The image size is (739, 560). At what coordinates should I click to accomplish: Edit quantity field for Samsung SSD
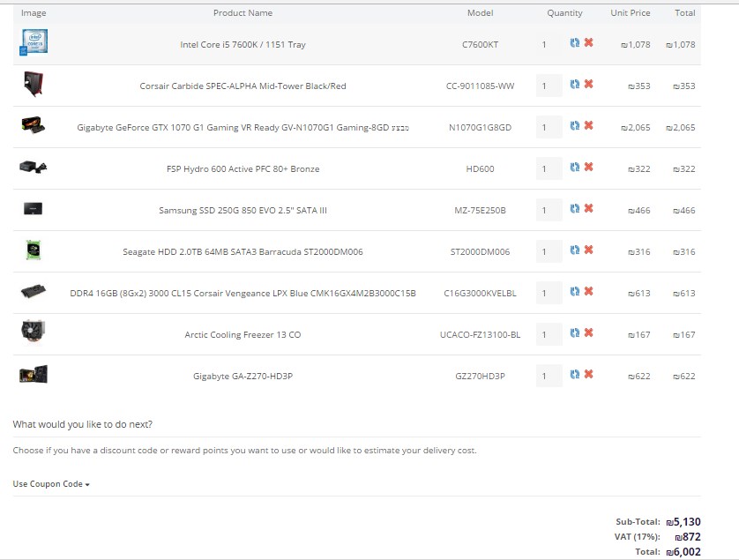pyautogui.click(x=549, y=210)
